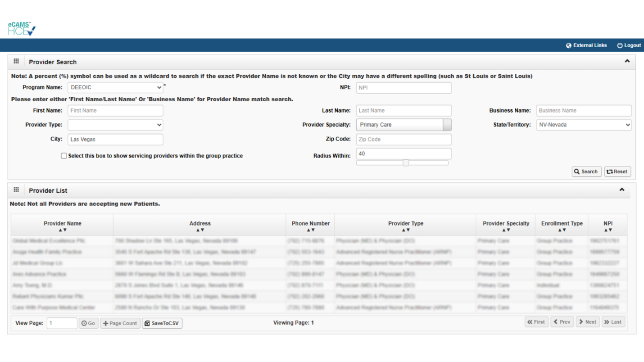Focus the NPI input field
This screenshot has width=644, height=362.
pyautogui.click(x=404, y=87)
